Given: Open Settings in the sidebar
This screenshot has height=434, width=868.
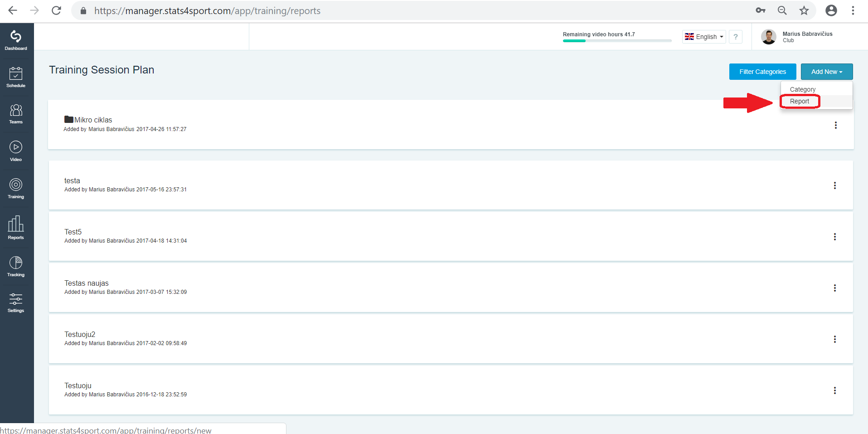Looking at the screenshot, I should 16,303.
